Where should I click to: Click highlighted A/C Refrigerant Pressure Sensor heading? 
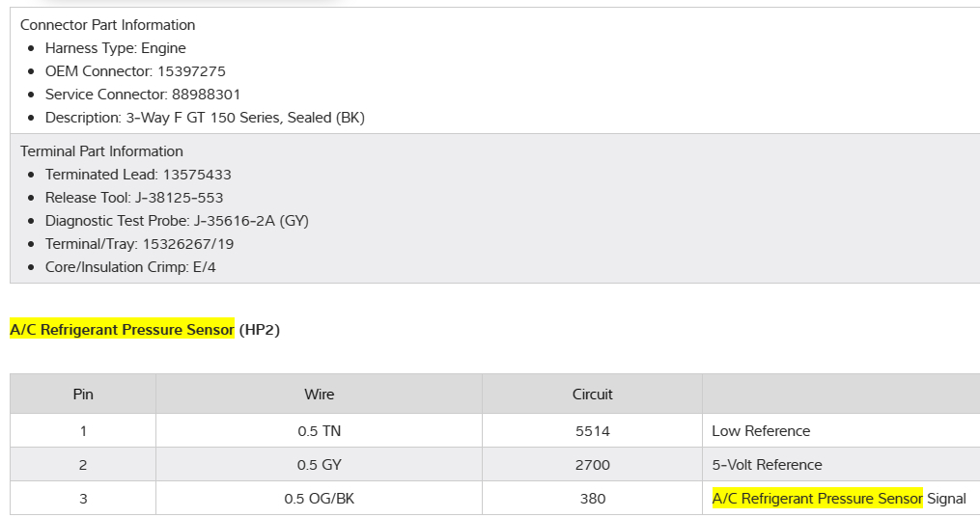click(123, 330)
